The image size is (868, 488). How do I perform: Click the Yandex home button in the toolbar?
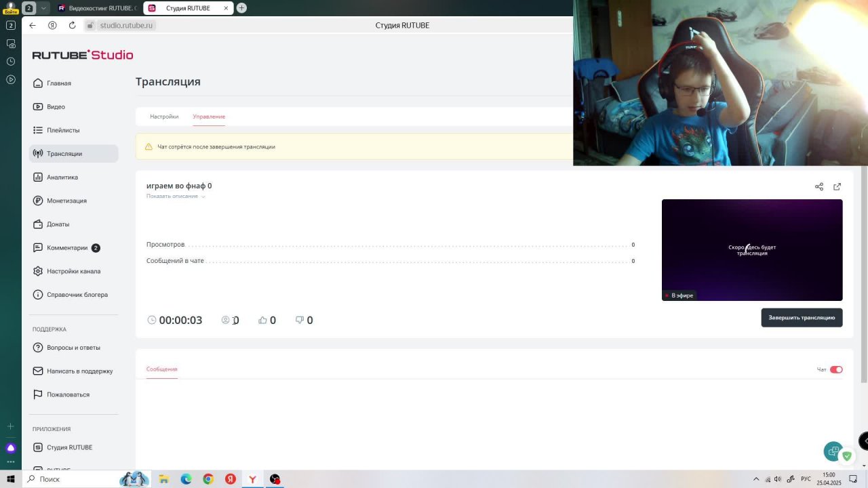click(52, 25)
